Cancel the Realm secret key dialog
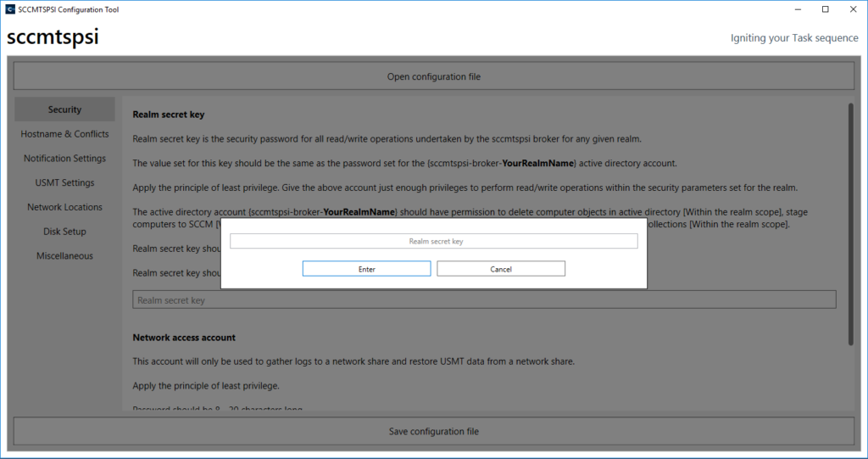This screenshot has height=459, width=868. click(x=501, y=269)
